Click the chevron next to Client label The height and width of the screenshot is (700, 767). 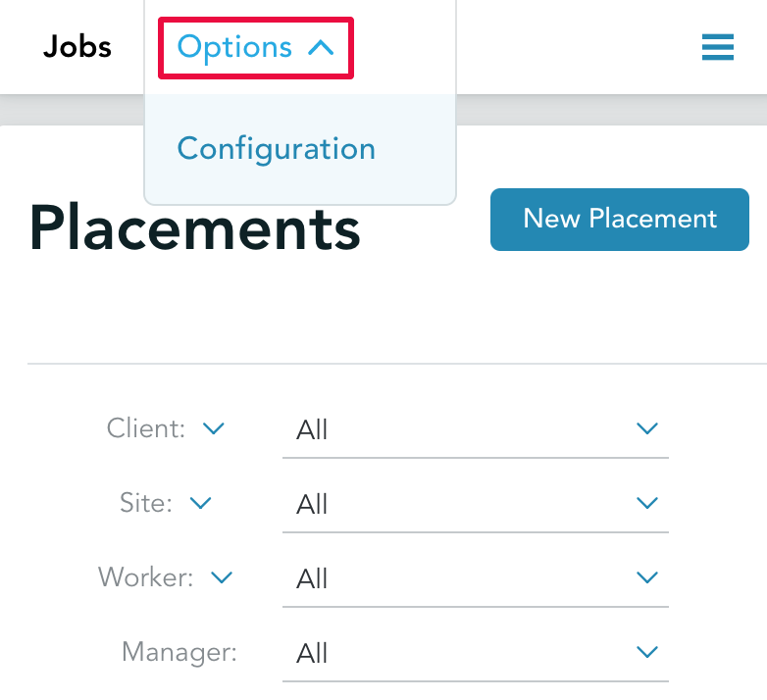point(214,428)
